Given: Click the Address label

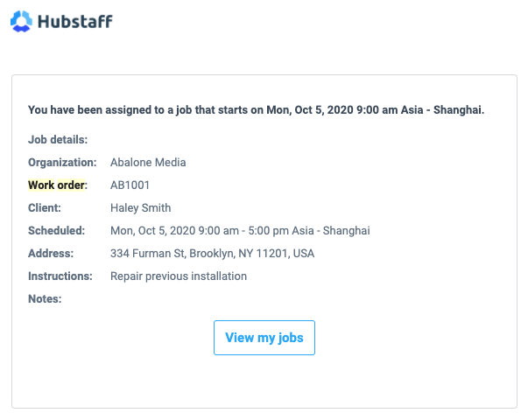Looking at the screenshot, I should click(51, 253).
